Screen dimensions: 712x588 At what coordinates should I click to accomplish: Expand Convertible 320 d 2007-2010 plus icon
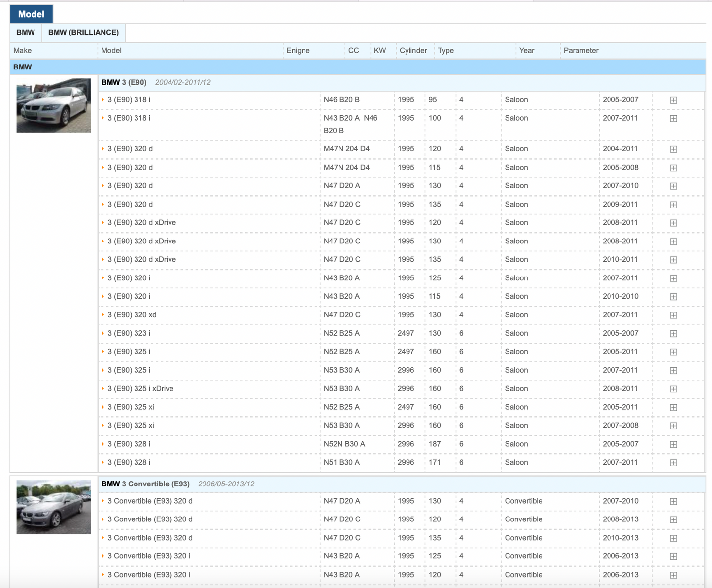673,501
